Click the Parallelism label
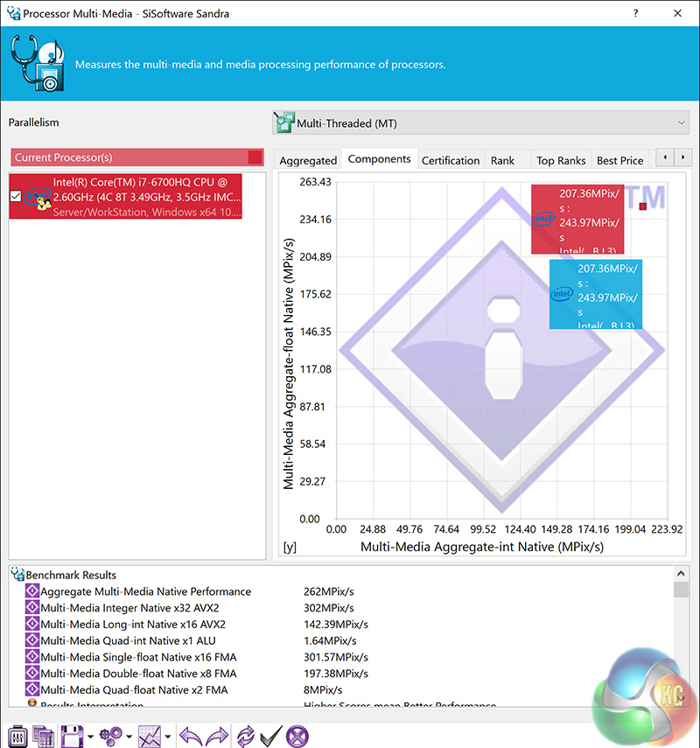 pos(34,122)
